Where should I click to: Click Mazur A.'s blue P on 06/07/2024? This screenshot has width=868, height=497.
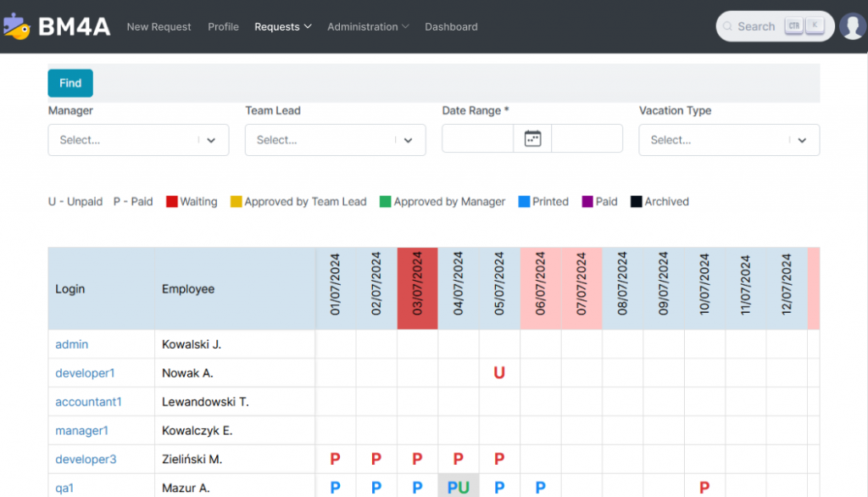tap(540, 489)
